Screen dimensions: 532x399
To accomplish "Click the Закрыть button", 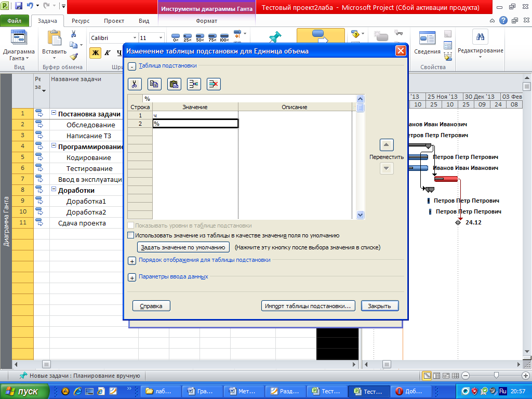I will click(380, 305).
